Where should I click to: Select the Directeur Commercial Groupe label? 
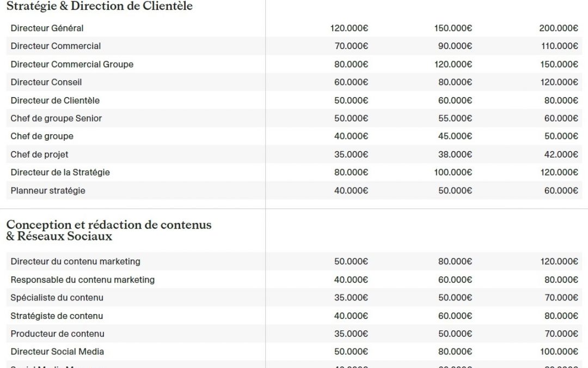[72, 64]
